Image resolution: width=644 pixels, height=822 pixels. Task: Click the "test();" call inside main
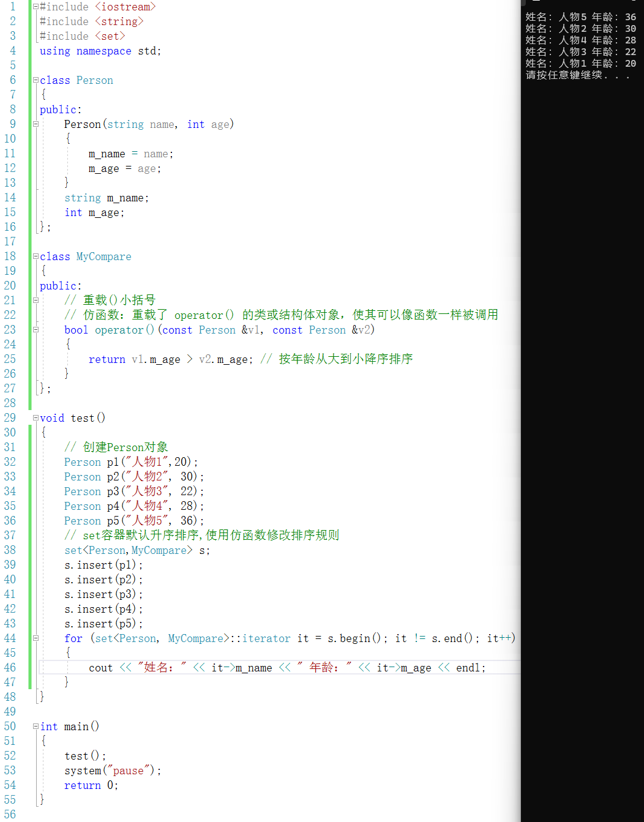tap(85, 756)
